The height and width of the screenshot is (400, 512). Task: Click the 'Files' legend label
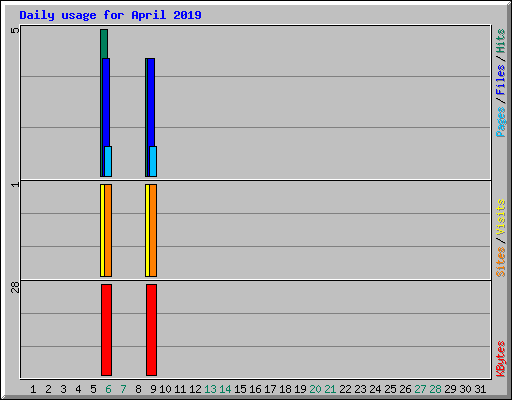pyautogui.click(x=500, y=79)
